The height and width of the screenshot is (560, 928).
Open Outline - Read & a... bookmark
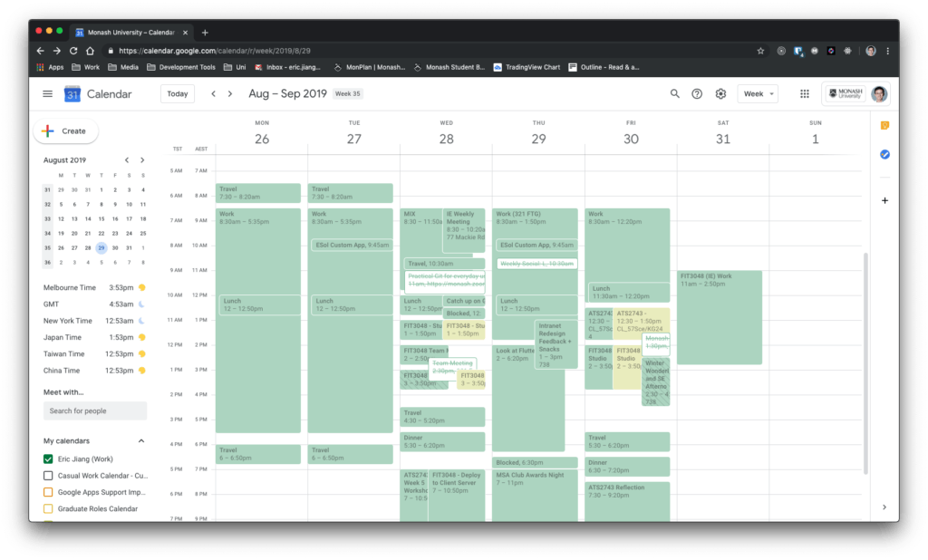click(x=604, y=67)
